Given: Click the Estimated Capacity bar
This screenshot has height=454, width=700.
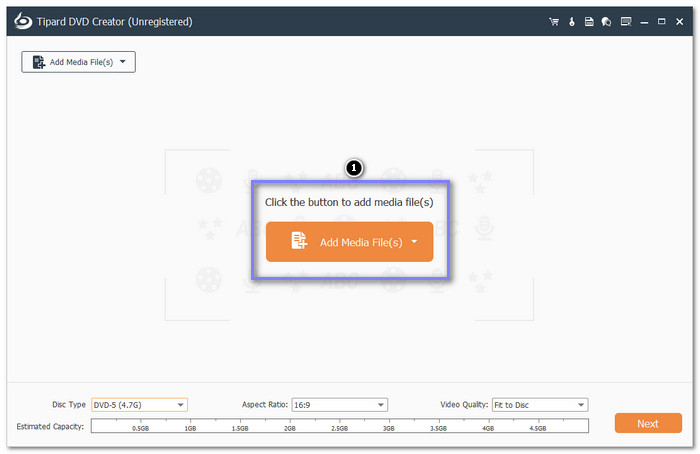Looking at the screenshot, I should [340, 426].
